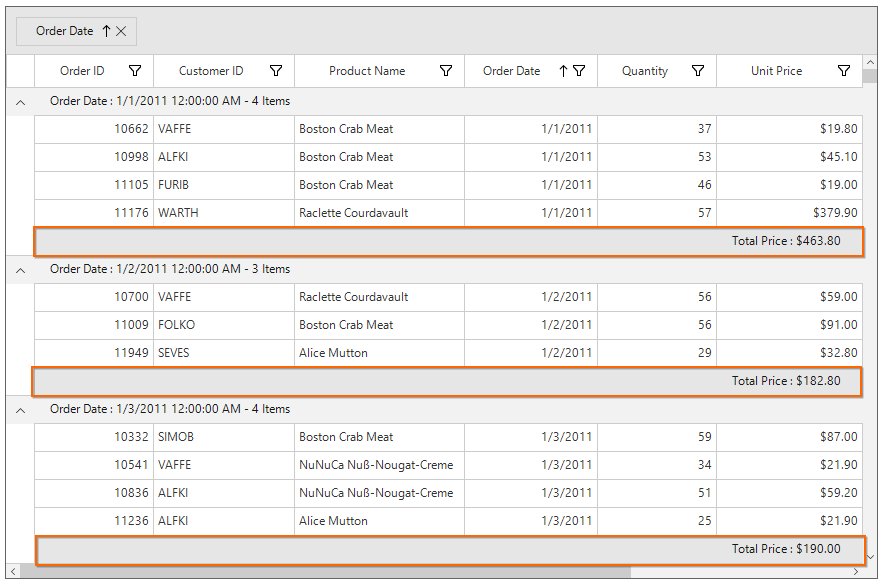Click the ascending sort arrow in Order Date header

pos(564,71)
